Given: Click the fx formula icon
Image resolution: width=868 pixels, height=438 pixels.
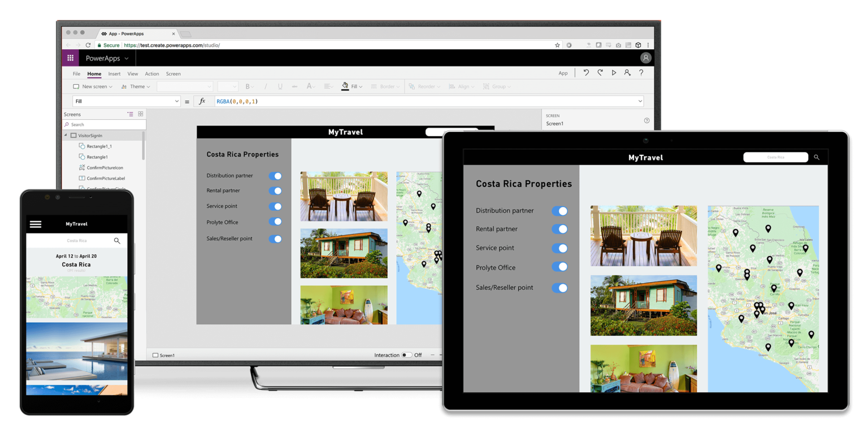Looking at the screenshot, I should point(203,101).
